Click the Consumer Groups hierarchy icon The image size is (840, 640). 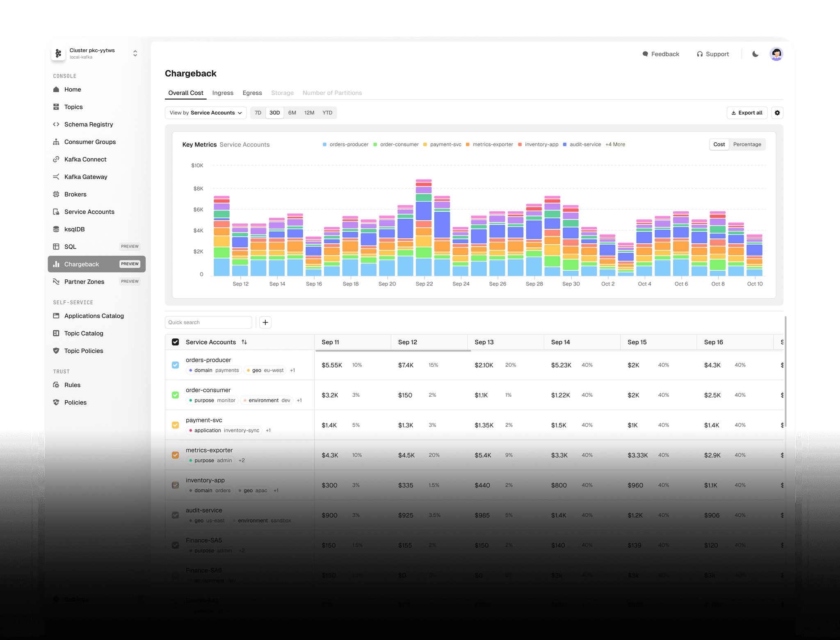click(x=56, y=142)
